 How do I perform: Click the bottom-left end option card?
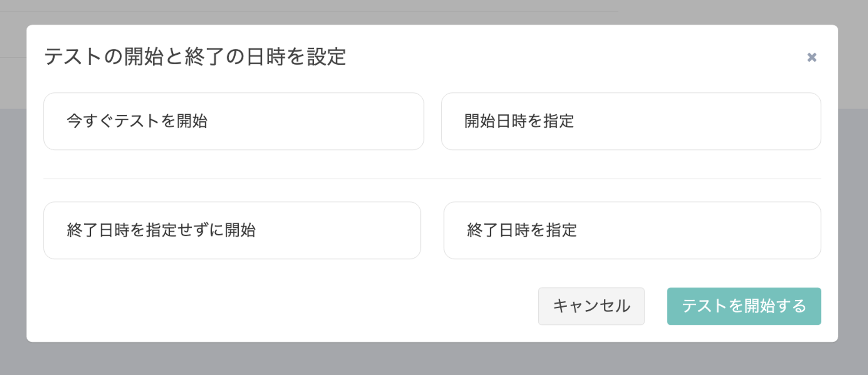tap(232, 230)
